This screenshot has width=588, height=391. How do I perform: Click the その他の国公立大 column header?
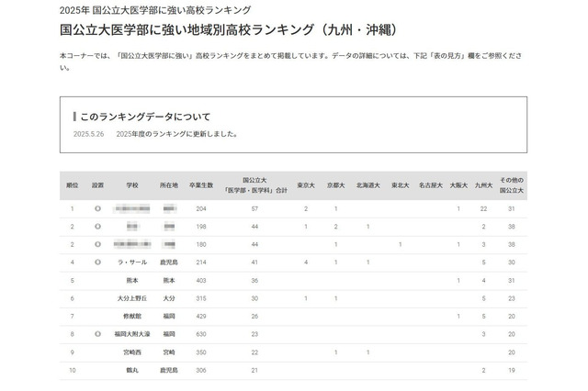(511, 185)
